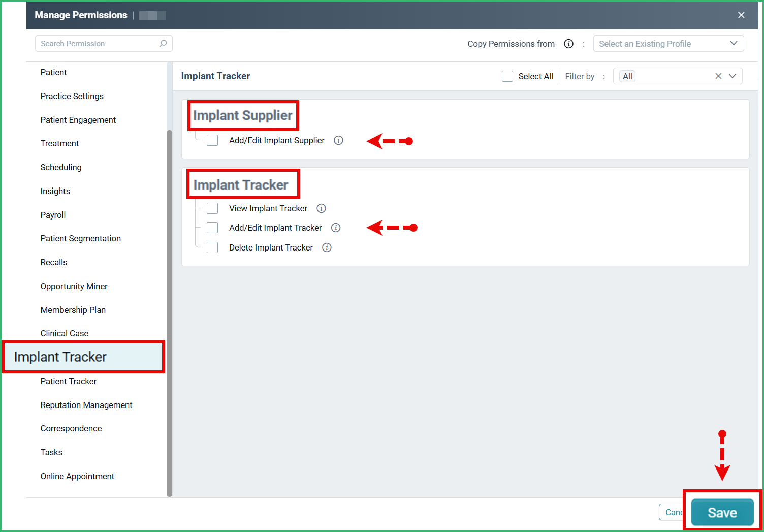
Task: Close the Manage Permissions dialog
Action: [x=741, y=15]
